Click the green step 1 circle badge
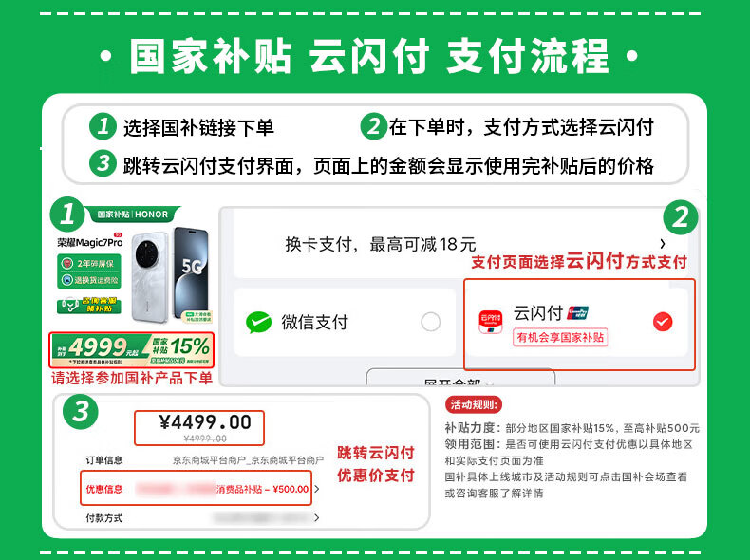 [67, 214]
